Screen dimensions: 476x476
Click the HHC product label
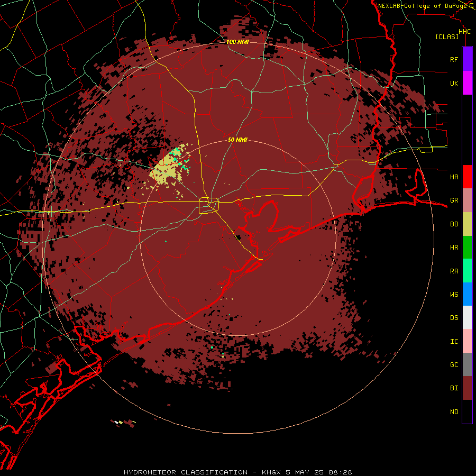coord(464,32)
